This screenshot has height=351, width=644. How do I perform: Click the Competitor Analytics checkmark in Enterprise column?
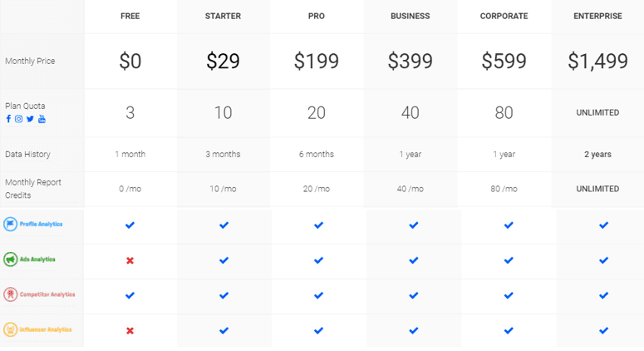pyautogui.click(x=603, y=295)
